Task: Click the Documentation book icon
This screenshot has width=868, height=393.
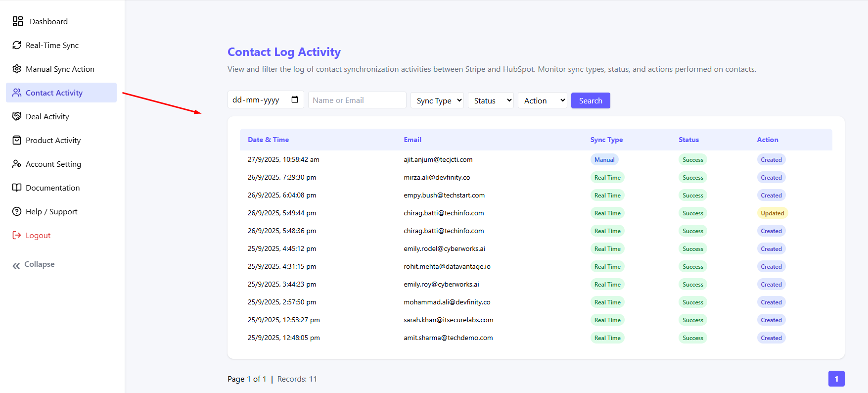Action: (x=17, y=188)
